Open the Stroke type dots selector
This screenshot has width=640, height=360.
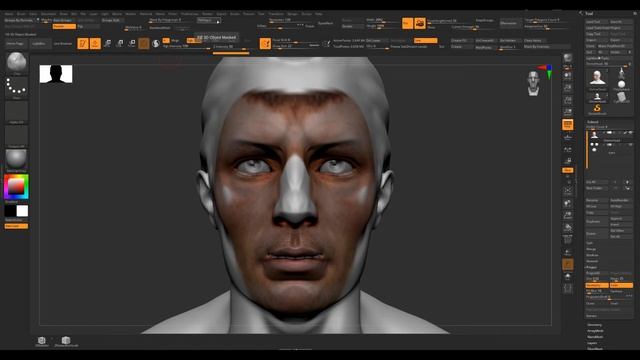pyautogui.click(x=16, y=87)
